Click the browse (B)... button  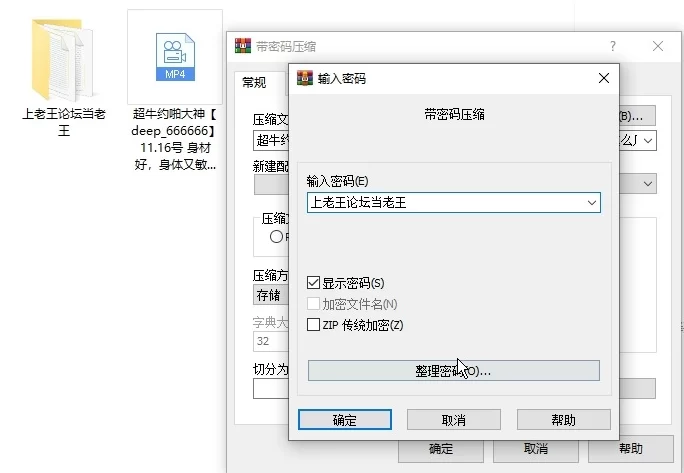click(x=637, y=116)
